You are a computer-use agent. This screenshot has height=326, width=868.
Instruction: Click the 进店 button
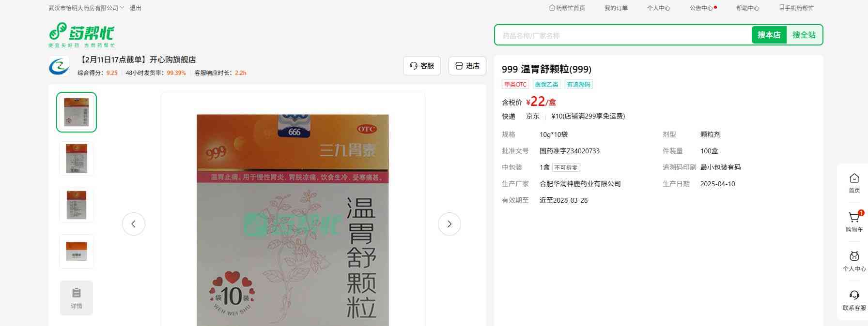[467, 66]
